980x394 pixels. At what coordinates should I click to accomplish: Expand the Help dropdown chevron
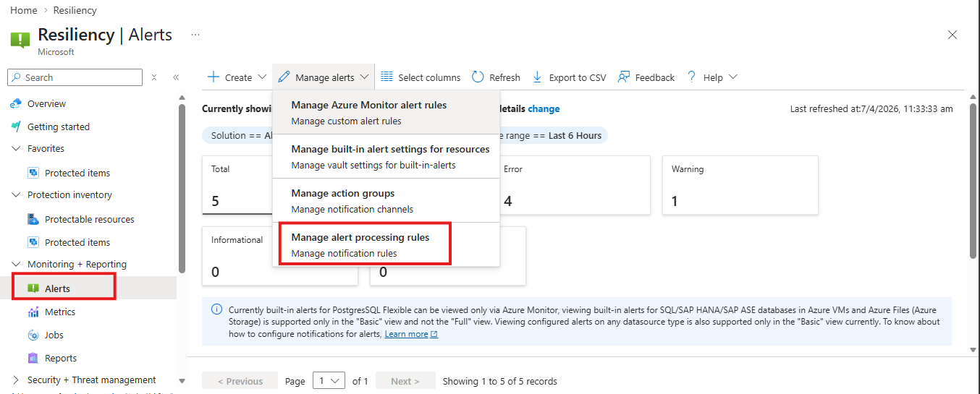click(732, 77)
